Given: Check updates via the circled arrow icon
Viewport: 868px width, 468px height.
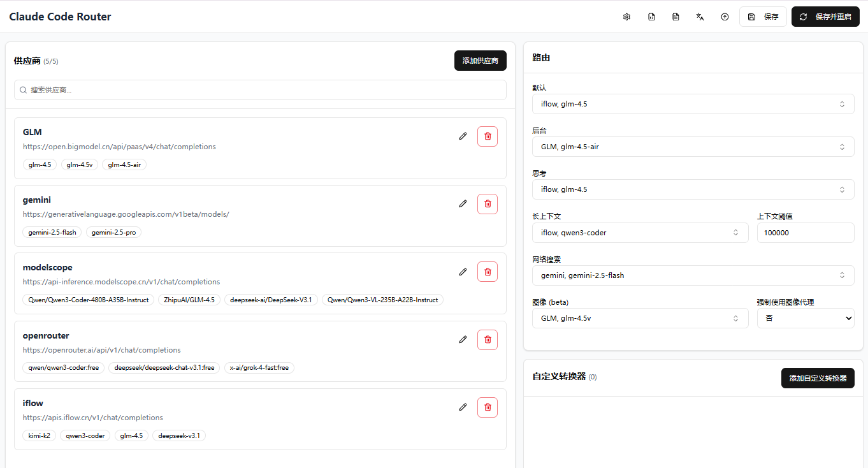Looking at the screenshot, I should (x=725, y=17).
